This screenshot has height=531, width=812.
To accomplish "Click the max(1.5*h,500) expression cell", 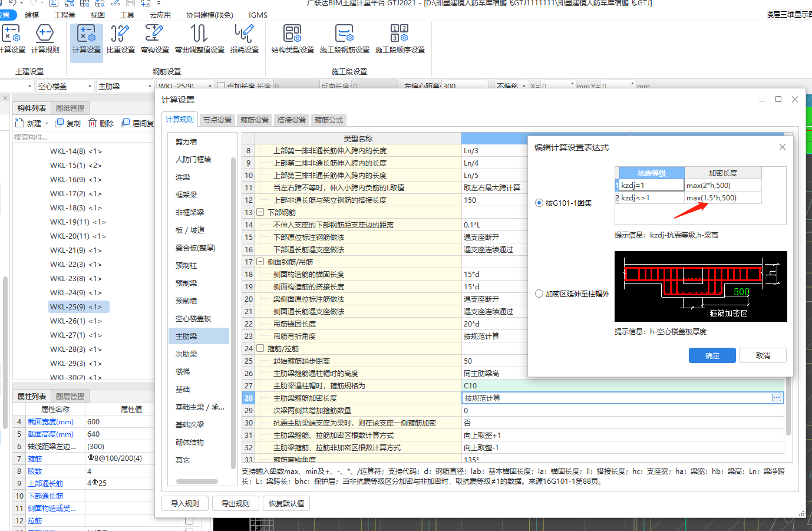I will pos(723,197).
